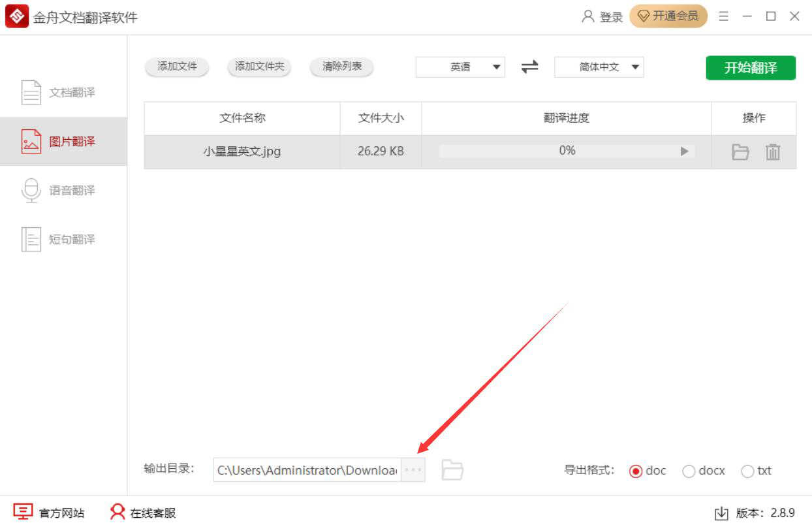Click 清除列表 button
The image size is (812, 523).
pyautogui.click(x=341, y=67)
